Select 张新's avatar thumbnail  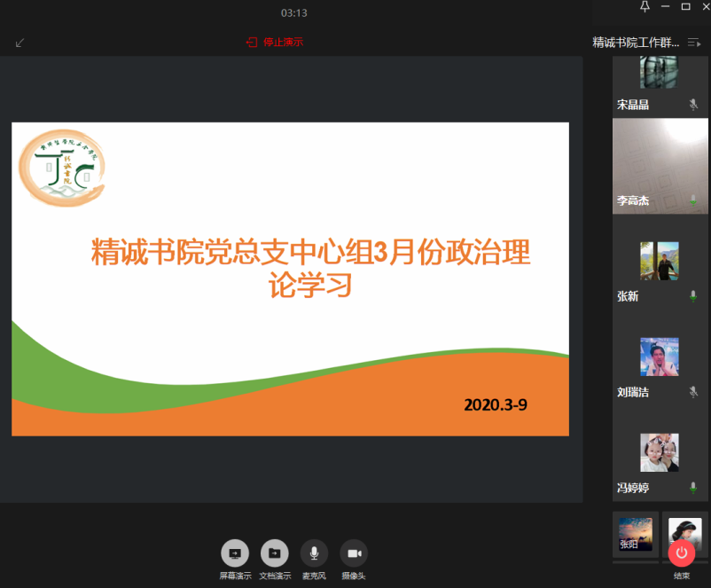pyautogui.click(x=660, y=261)
